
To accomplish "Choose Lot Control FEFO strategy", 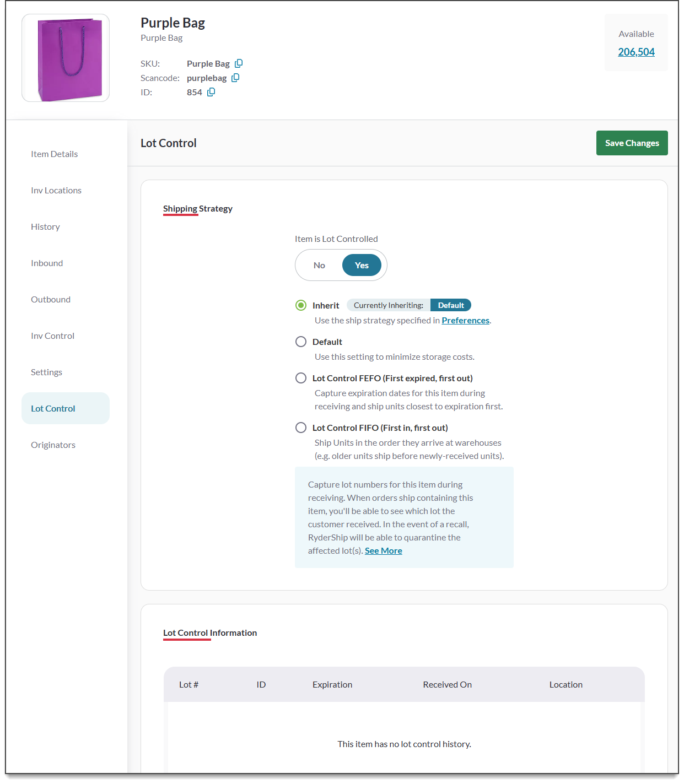I will tap(301, 378).
